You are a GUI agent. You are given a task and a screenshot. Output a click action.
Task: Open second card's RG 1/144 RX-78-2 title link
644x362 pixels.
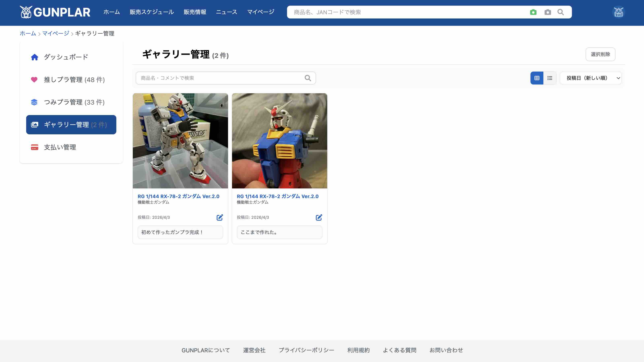278,196
